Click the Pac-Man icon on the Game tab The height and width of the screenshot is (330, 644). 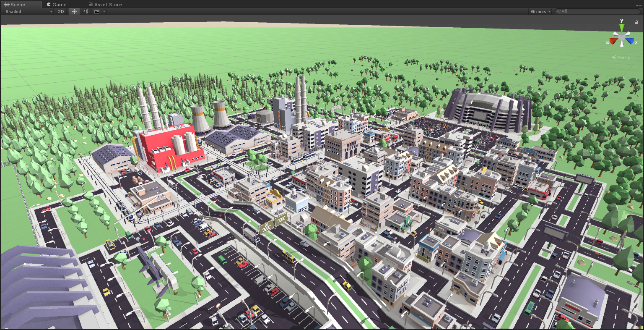[x=49, y=4]
